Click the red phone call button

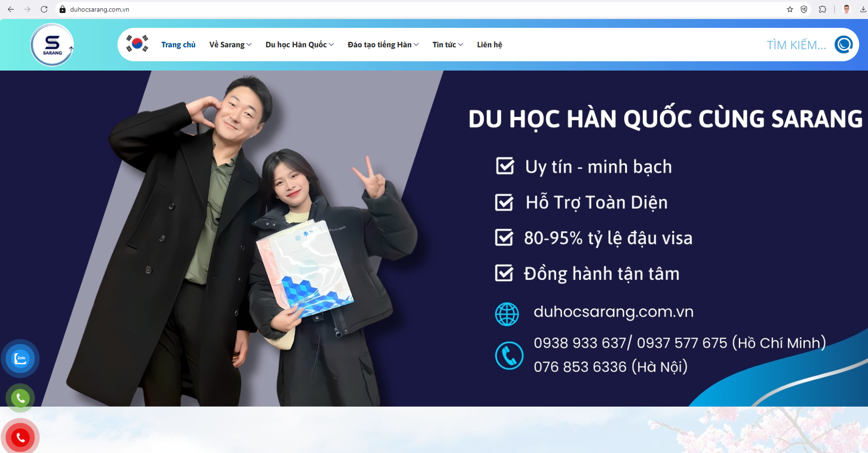click(20, 437)
